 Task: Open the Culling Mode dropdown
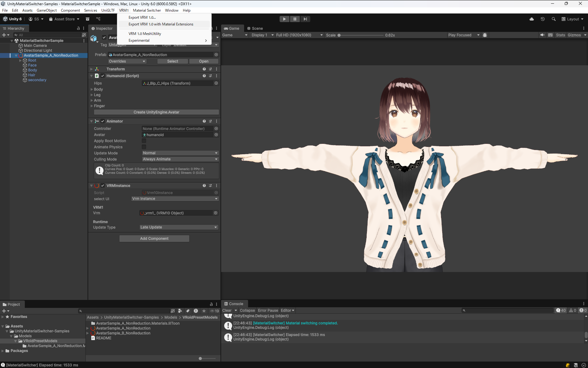click(x=180, y=159)
